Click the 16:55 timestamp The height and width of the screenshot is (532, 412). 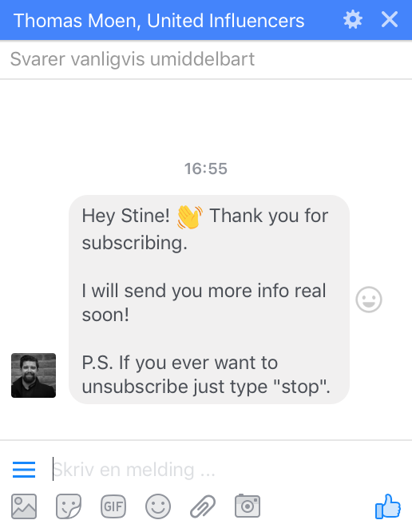pos(205,169)
